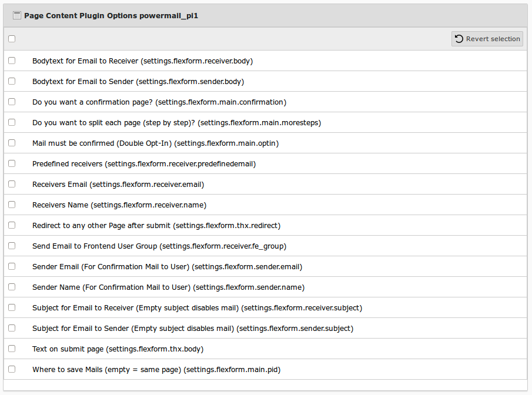
Task: Tick the Receivers Email checkbox
Action: click(12, 184)
